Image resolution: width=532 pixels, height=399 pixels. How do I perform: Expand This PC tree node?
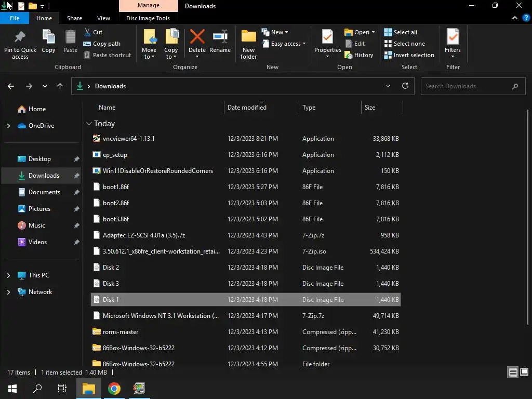(8, 275)
